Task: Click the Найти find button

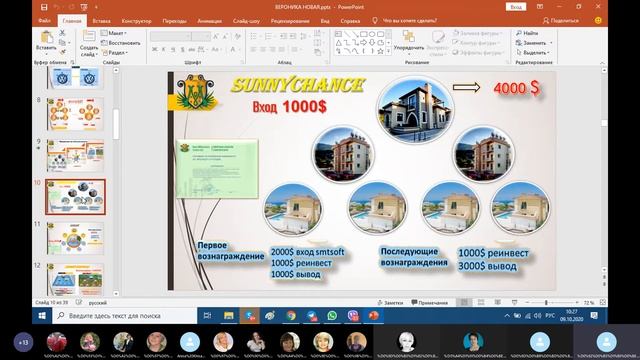Action: pos(527,33)
